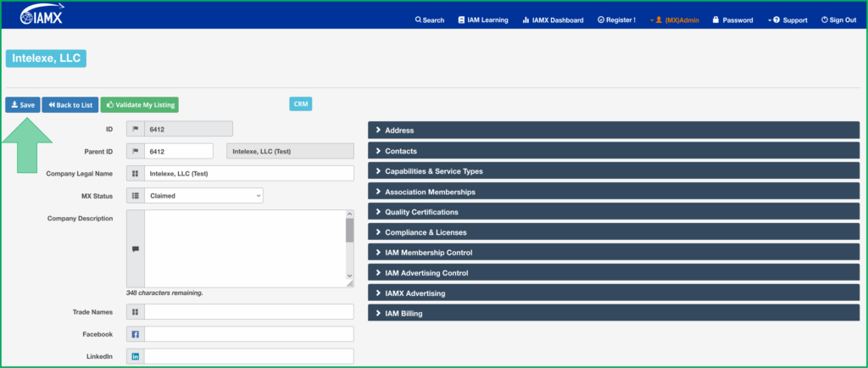The height and width of the screenshot is (368, 868).
Task: Click the ID field showing 6412
Action: (x=188, y=129)
